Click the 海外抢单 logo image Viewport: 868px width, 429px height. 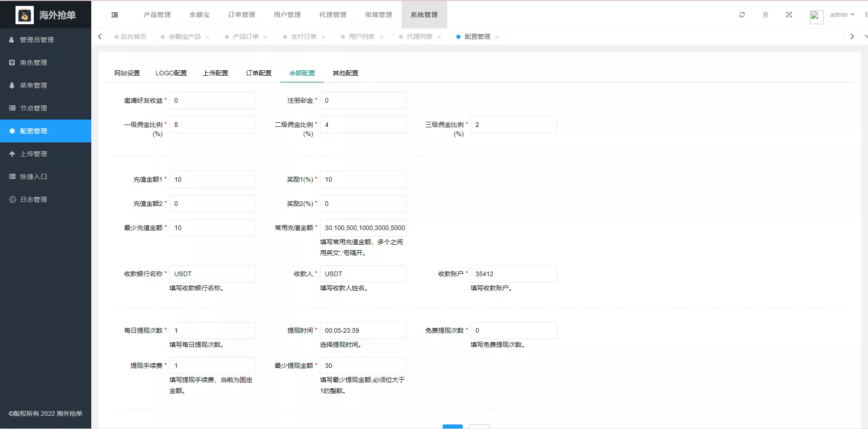[x=25, y=15]
